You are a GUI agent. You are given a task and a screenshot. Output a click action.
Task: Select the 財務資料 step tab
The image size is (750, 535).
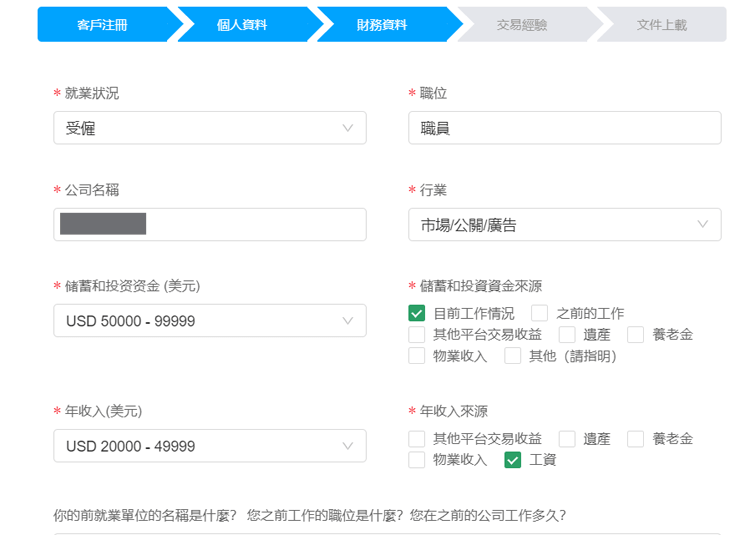pyautogui.click(x=382, y=25)
